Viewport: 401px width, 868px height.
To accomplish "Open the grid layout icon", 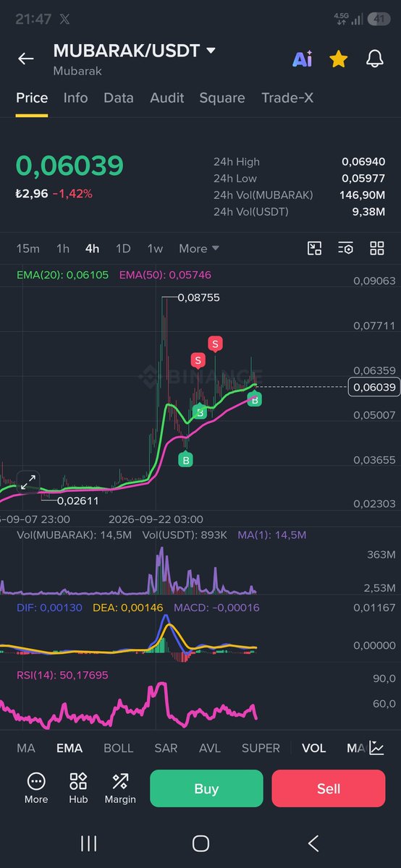I will [377, 248].
